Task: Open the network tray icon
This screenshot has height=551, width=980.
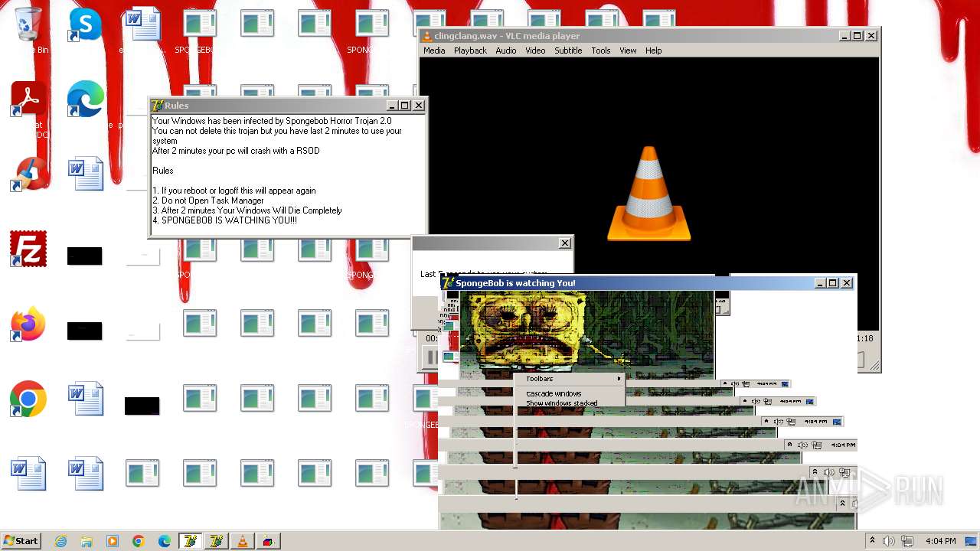Action: point(908,541)
